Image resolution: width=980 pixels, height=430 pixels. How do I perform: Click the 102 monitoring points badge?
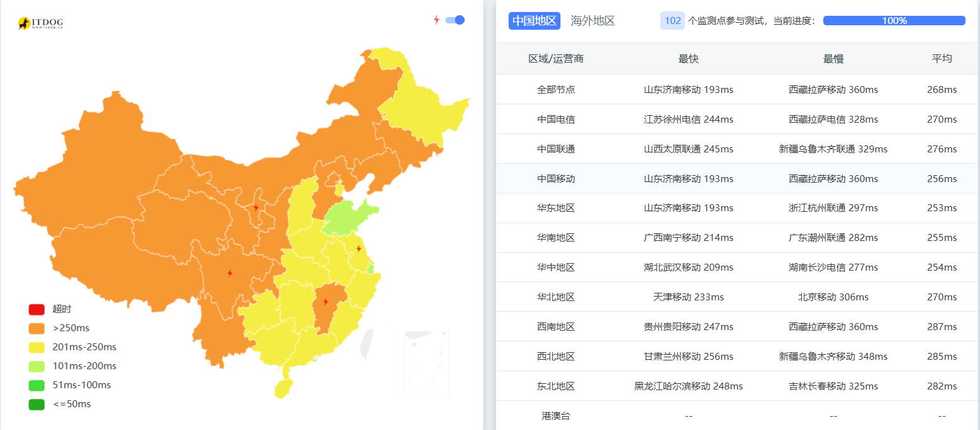point(673,21)
